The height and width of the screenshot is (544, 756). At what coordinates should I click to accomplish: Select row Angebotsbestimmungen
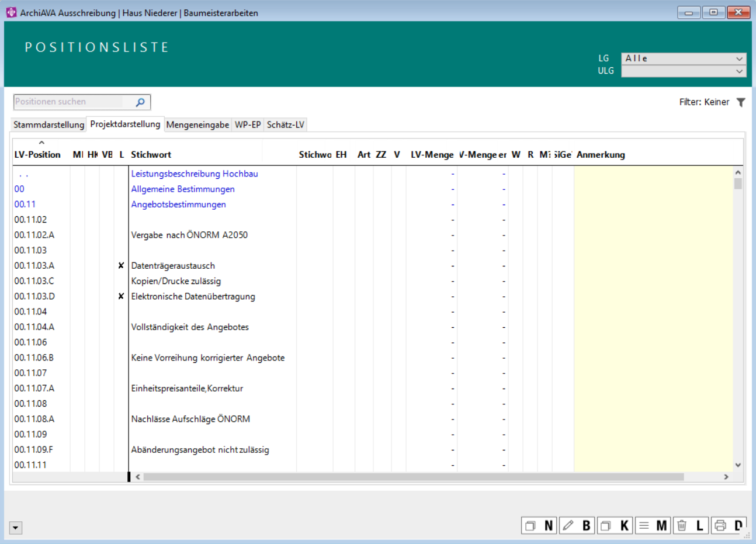[x=178, y=204]
